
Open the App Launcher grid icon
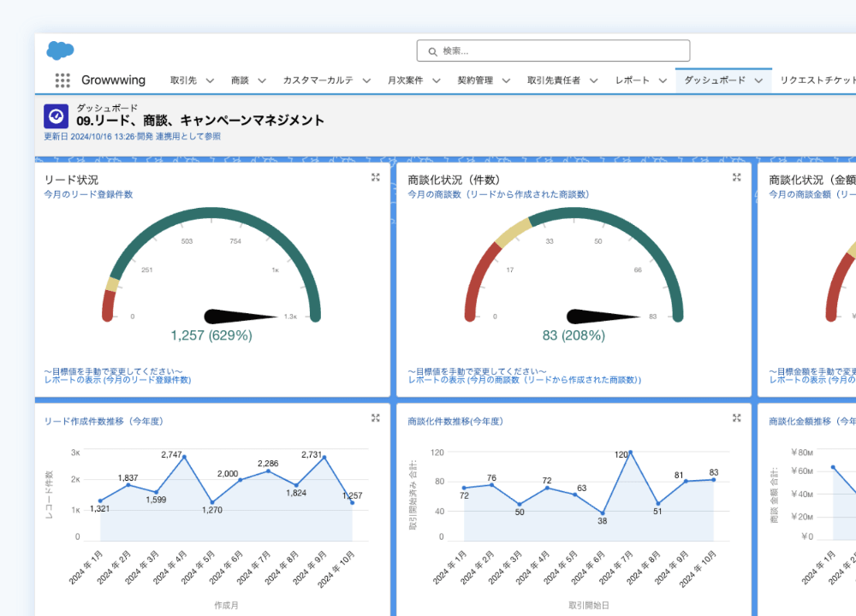[62, 80]
